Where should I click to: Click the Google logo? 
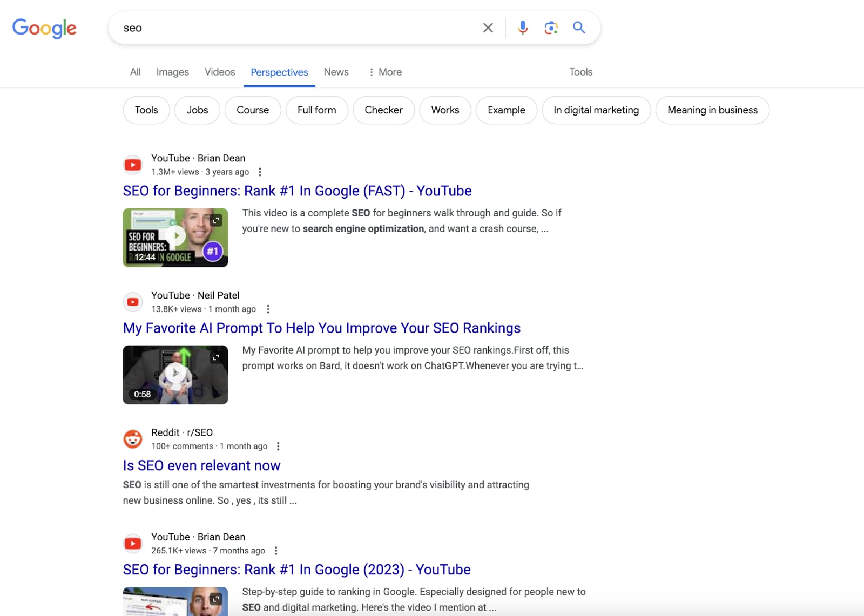pyautogui.click(x=44, y=28)
